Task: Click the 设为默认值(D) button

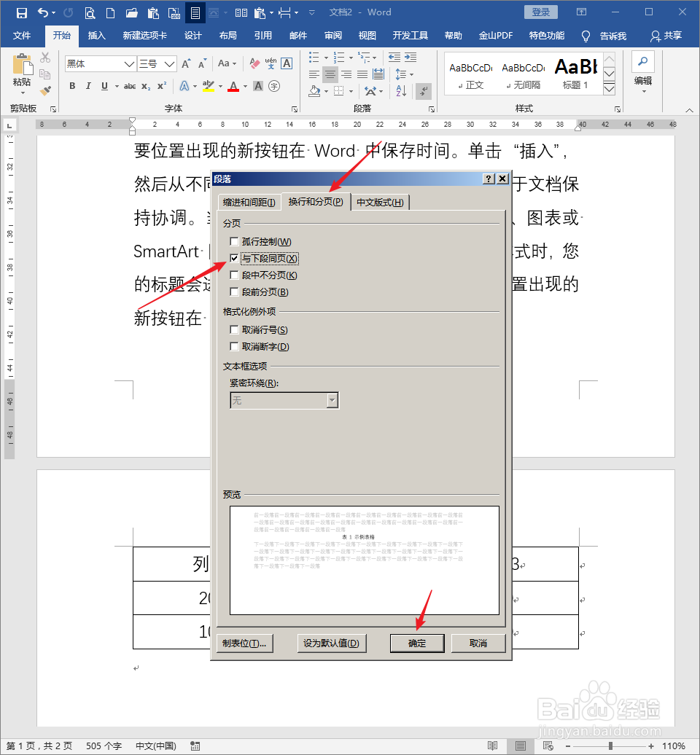Action: (x=332, y=643)
